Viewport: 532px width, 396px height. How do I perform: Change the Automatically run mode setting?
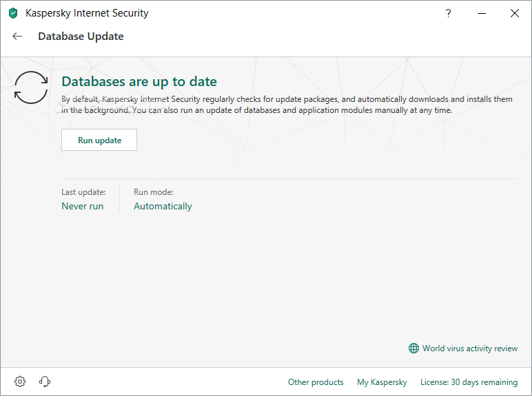pyautogui.click(x=163, y=206)
